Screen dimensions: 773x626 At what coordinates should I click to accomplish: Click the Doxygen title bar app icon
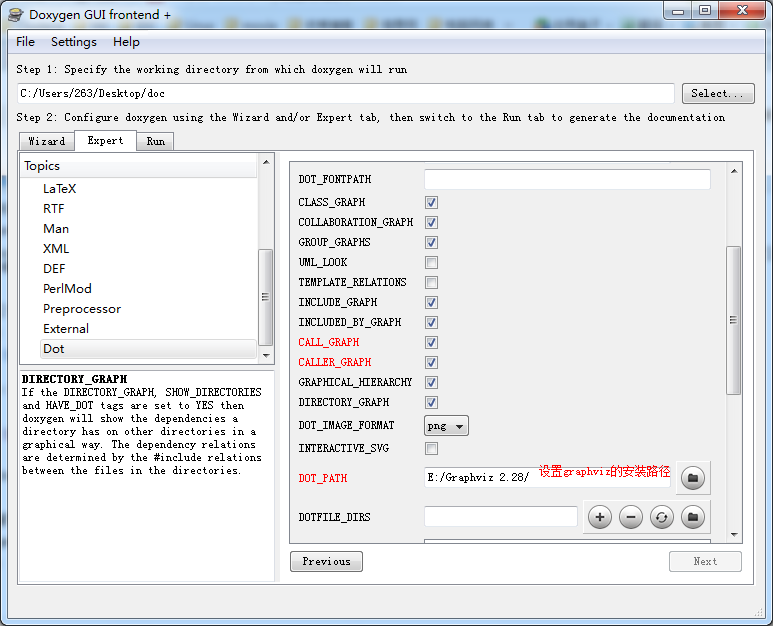tap(16, 15)
